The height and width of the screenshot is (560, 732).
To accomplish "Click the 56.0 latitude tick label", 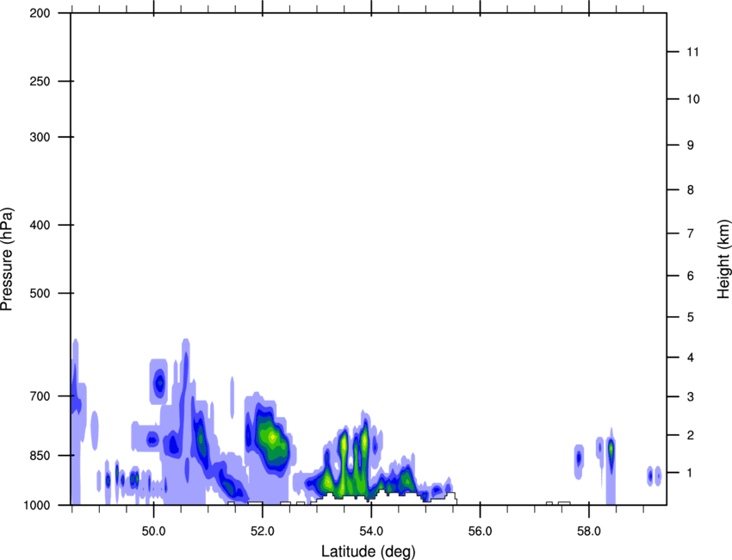I will [481, 532].
